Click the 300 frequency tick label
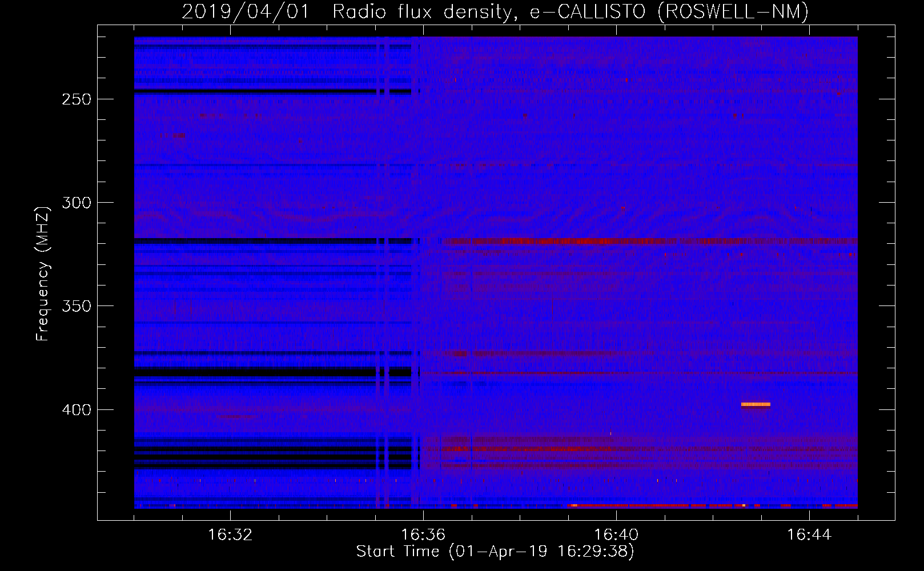This screenshot has height=571, width=924. (77, 203)
